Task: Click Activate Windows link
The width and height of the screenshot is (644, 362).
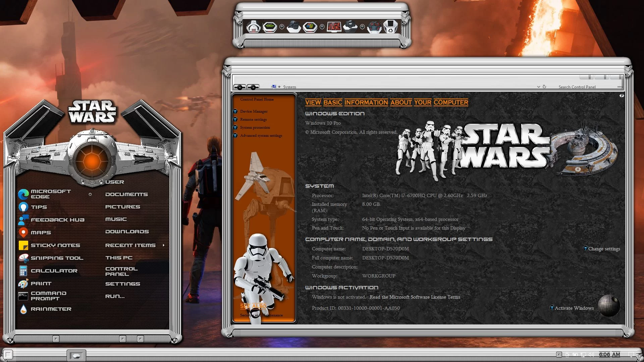Action: [574, 308]
